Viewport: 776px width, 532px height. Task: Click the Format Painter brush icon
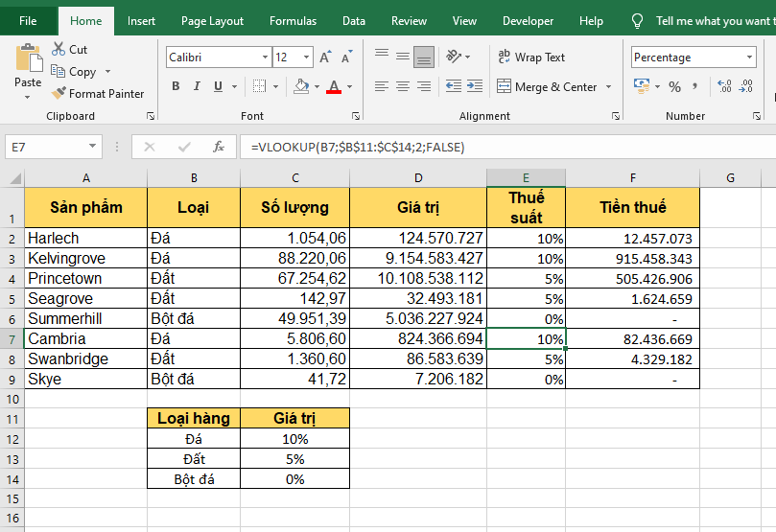[x=59, y=94]
